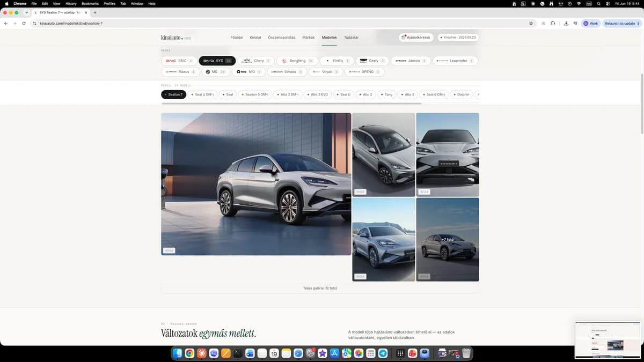Click the site info icon in address bar
The image size is (644, 362).
tap(34, 24)
